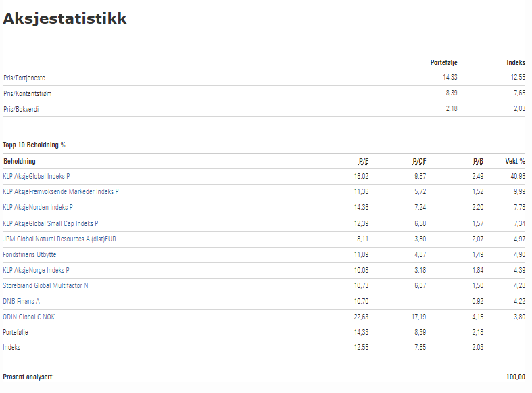Click P/E value 14,36
532x393 pixels.
[x=362, y=208]
